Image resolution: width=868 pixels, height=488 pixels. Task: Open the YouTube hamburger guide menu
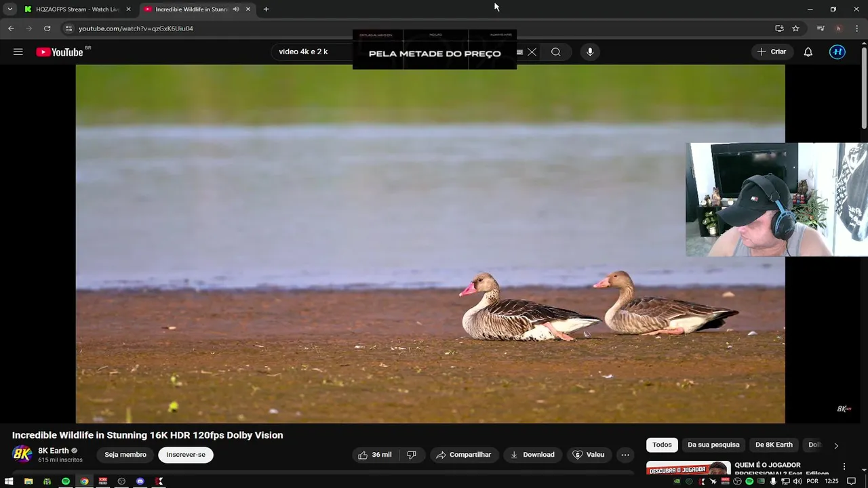click(18, 52)
